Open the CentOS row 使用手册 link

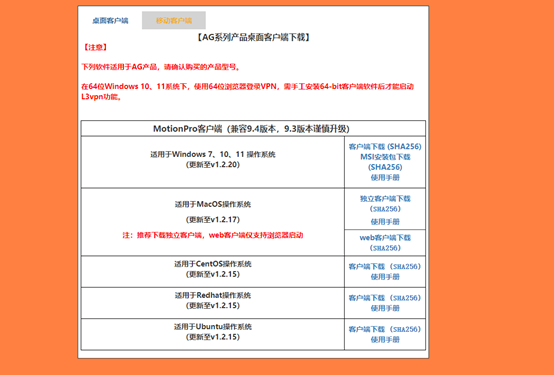tap(385, 277)
